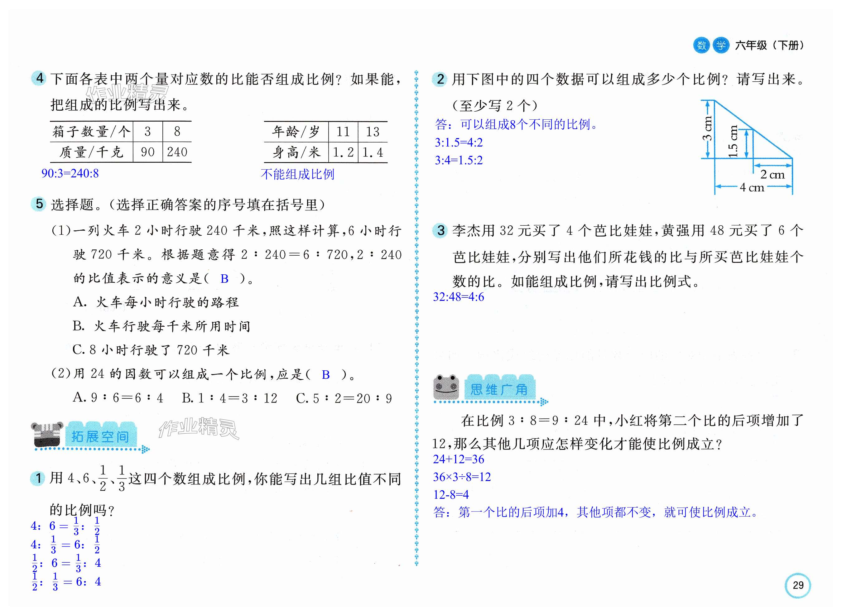Click the calculation 12-8=4

[451, 495]
